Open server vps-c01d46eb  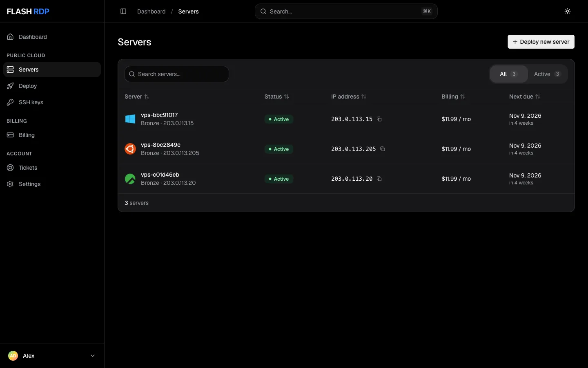160,175
